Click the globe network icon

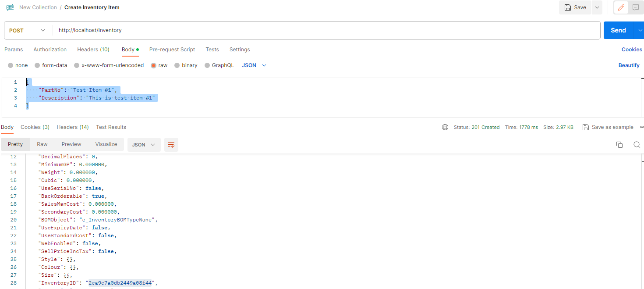point(445,127)
